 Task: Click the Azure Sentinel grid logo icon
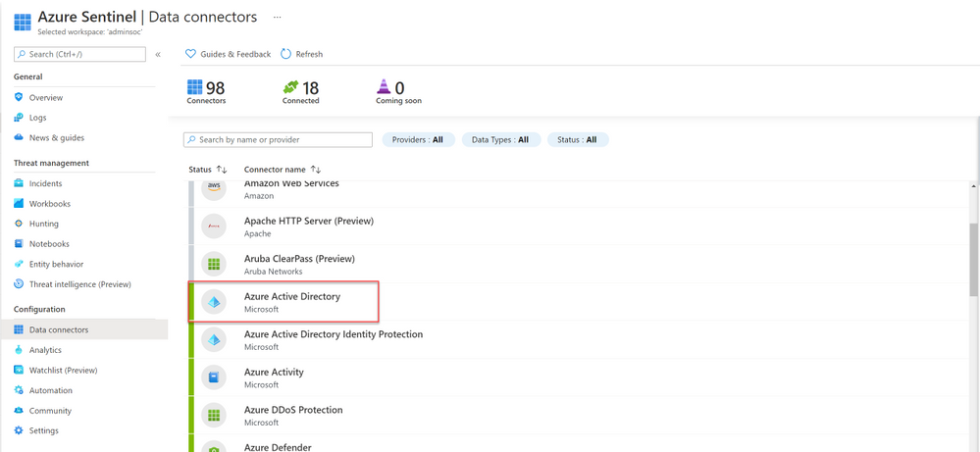tap(23, 21)
